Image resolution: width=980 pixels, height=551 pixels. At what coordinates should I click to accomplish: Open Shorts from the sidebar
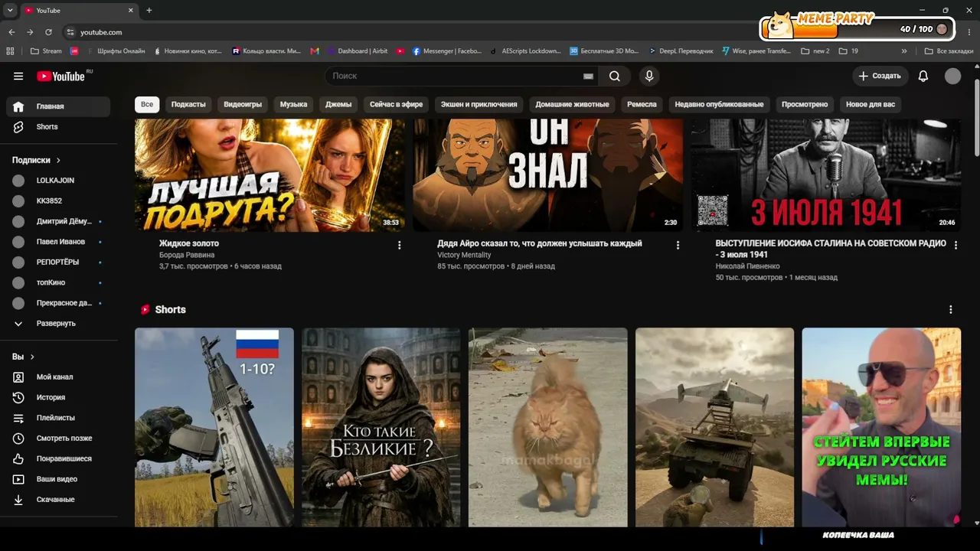point(58,127)
